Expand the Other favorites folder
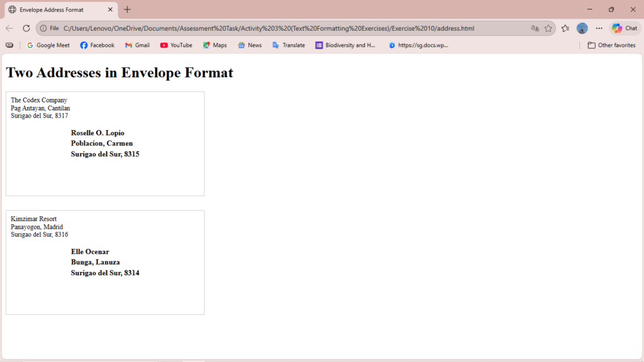Image resolution: width=644 pixels, height=362 pixels. (611, 45)
